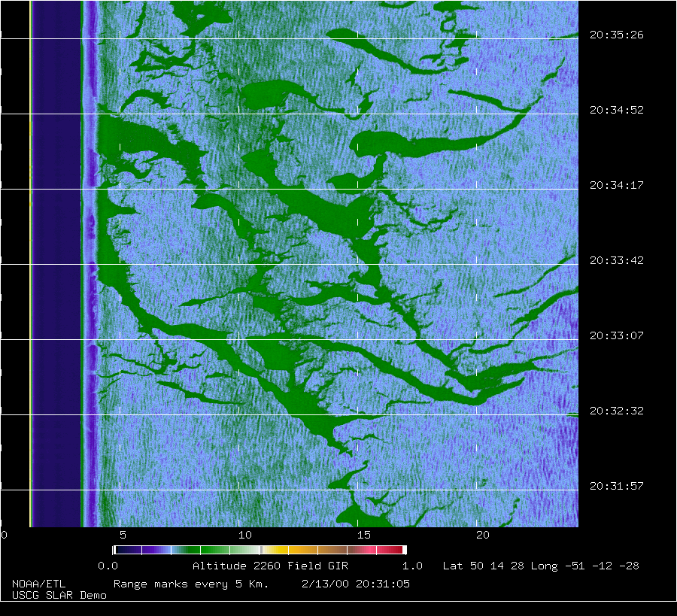Click the date stamp 2/13/00 20:31:05
Viewport: 677px width, 616px height.
click(356, 584)
